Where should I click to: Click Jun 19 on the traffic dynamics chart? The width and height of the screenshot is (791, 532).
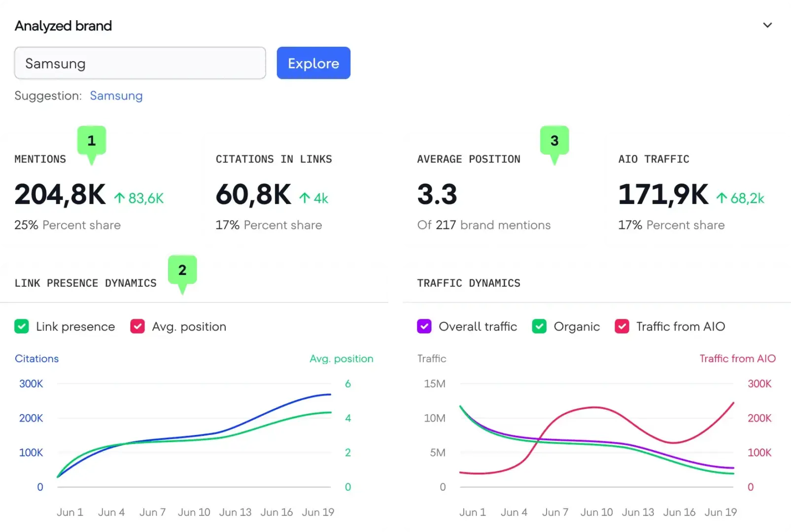point(721,512)
